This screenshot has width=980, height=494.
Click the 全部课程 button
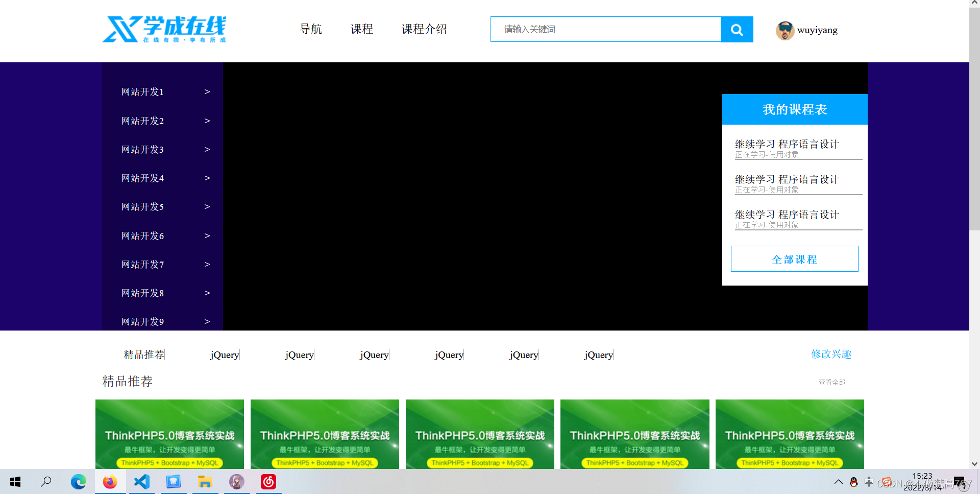(795, 259)
